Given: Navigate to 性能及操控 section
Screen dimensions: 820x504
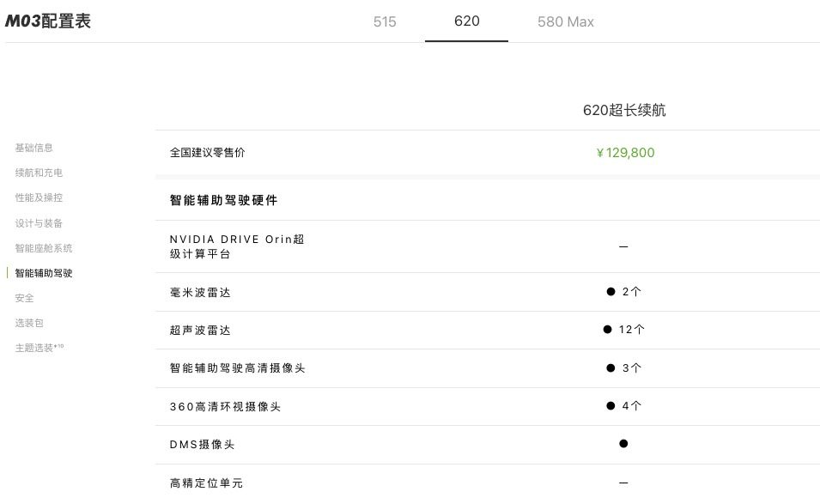Looking at the screenshot, I should tap(39, 197).
